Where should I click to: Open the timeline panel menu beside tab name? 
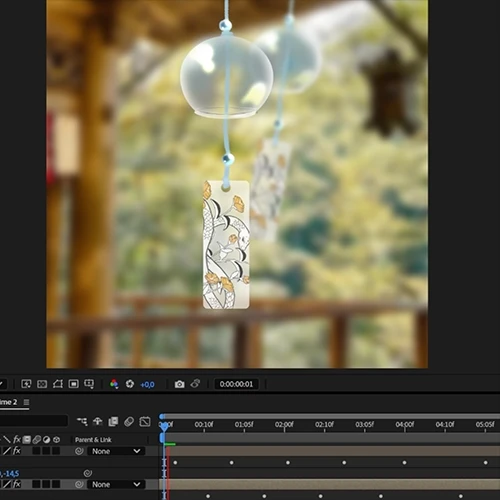(x=26, y=402)
